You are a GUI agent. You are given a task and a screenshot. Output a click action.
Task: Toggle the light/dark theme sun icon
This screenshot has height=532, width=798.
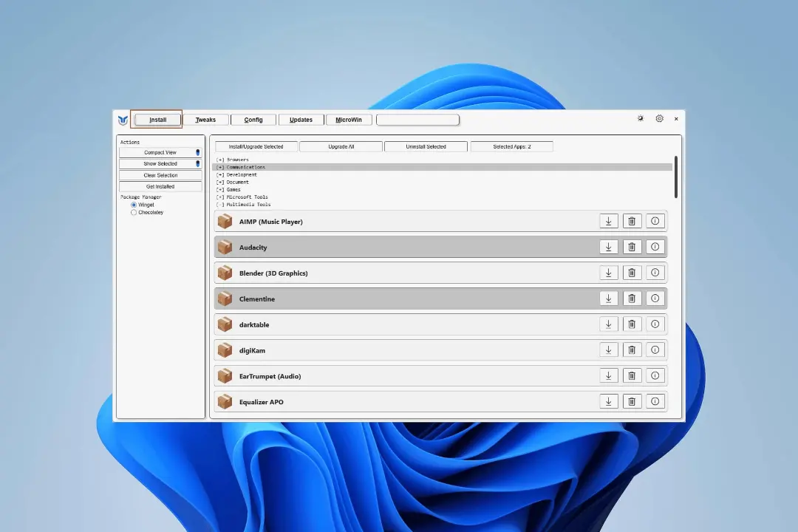tap(640, 119)
